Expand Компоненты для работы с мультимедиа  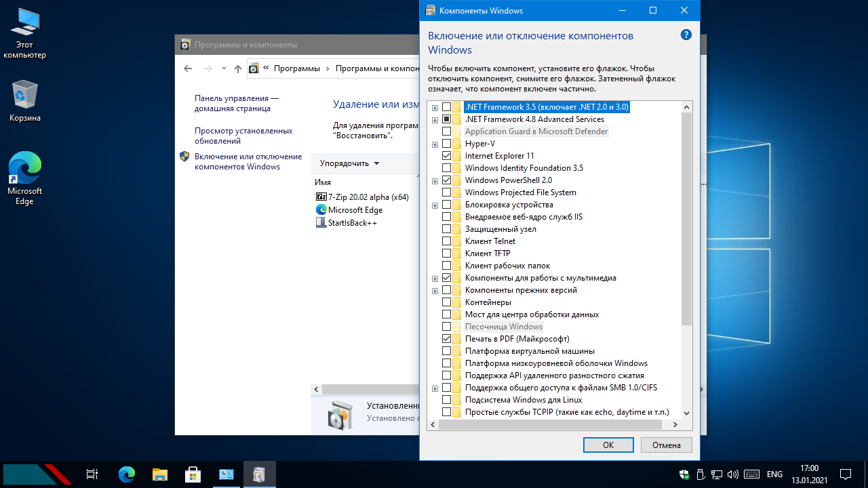[x=435, y=278]
